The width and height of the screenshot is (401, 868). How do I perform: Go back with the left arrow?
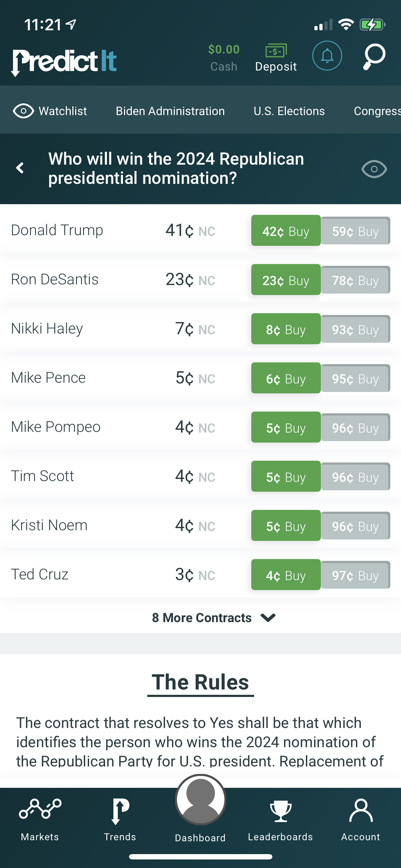click(20, 168)
